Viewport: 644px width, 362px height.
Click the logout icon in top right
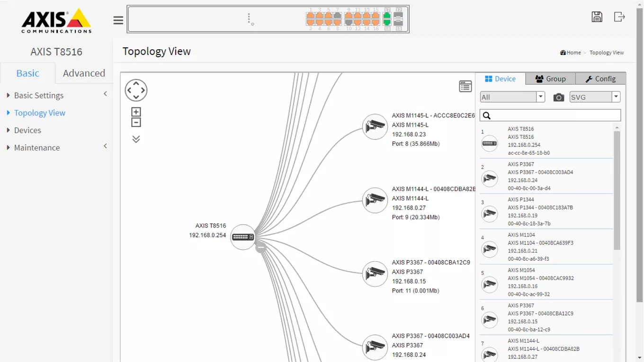(619, 17)
